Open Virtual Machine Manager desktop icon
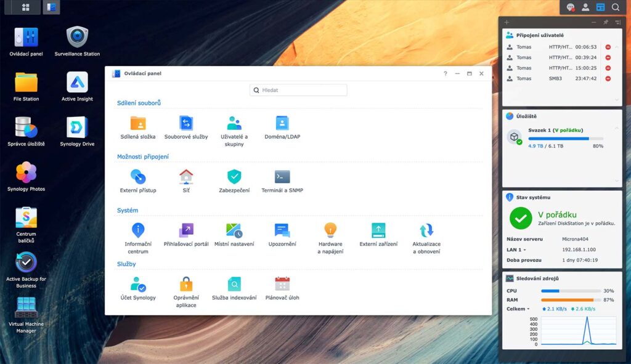The height and width of the screenshot is (364, 631). (x=26, y=315)
